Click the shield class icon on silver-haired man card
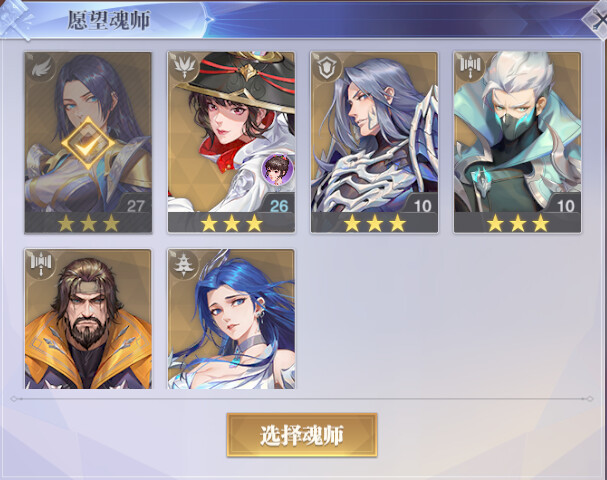Screen dimensions: 607x480 point(327,68)
